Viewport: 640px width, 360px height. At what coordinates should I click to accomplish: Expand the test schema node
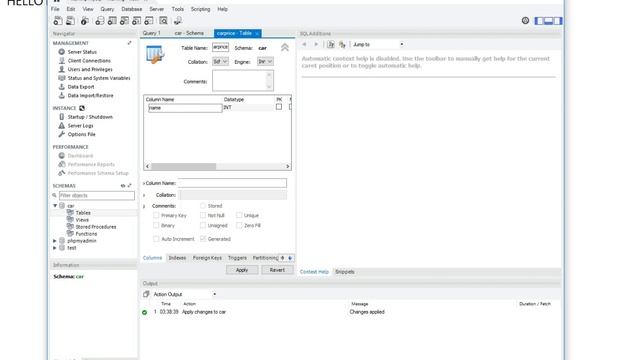pos(55,248)
